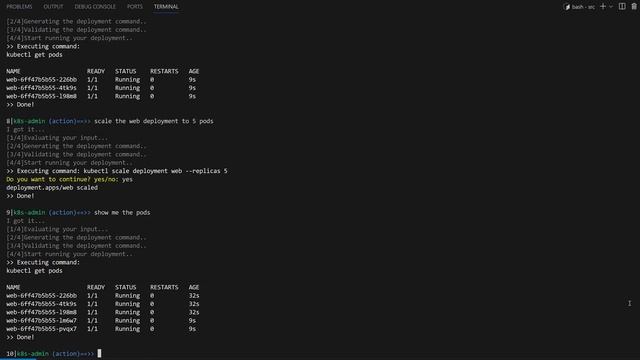Click the 'Do you want to continue? yes/no' prompt

coord(62,179)
